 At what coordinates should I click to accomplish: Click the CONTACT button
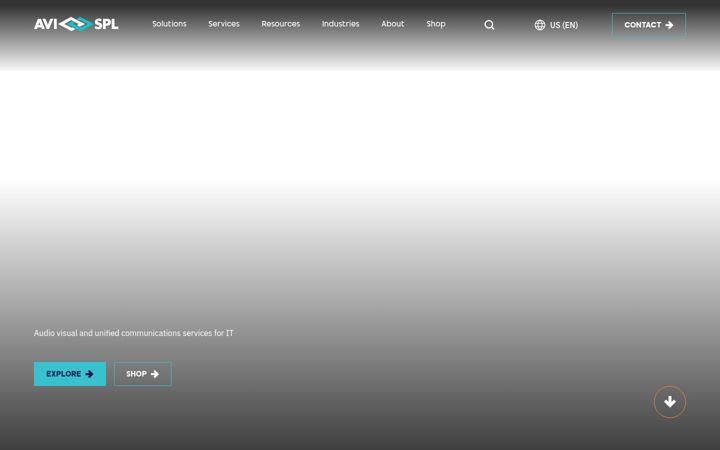click(x=649, y=25)
